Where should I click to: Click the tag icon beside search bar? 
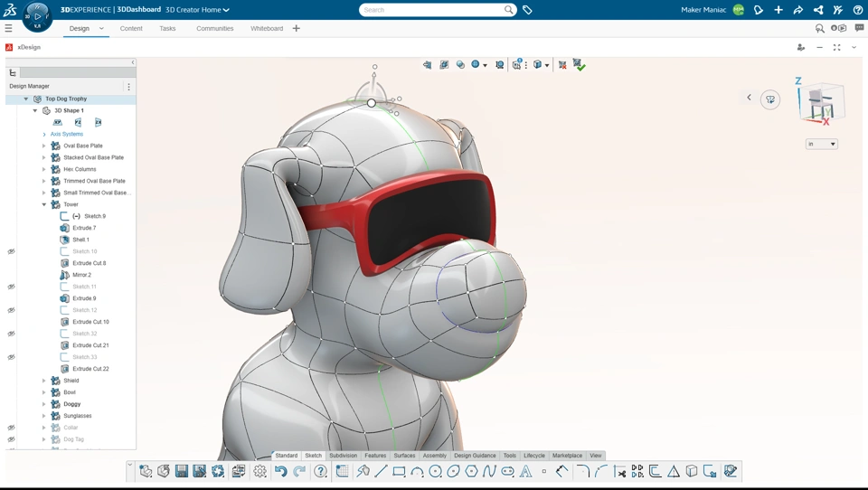pyautogui.click(x=527, y=10)
